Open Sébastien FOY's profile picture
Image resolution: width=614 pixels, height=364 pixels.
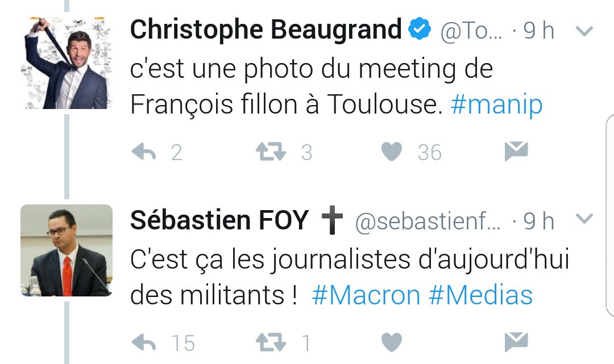pos(67,250)
